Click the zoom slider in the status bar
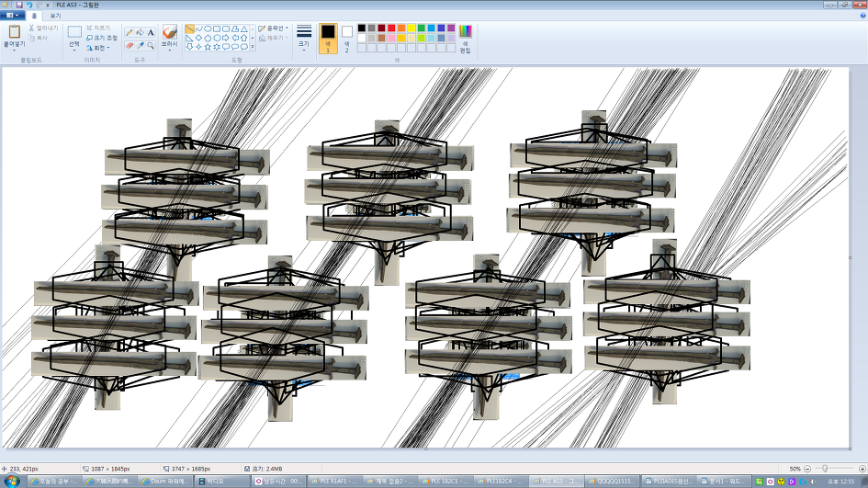 [x=825, y=469]
